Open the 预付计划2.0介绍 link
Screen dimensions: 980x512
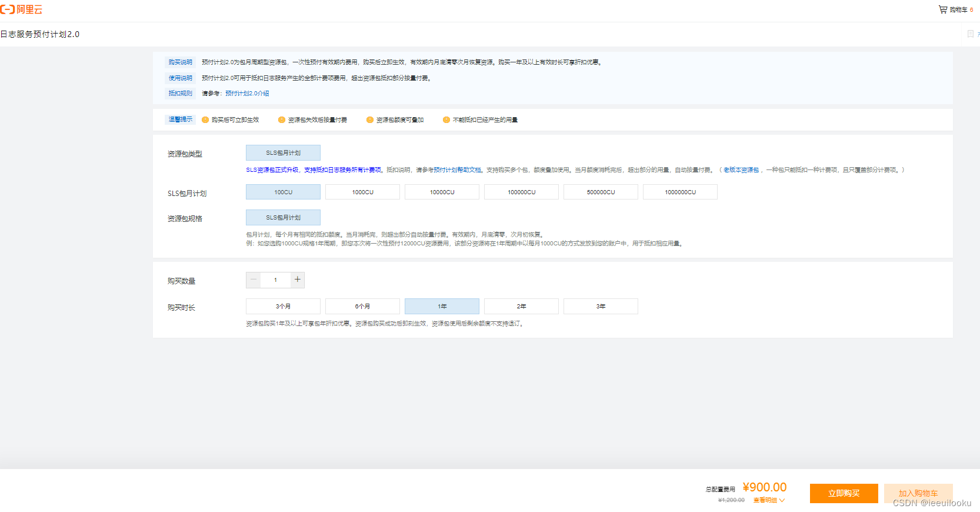coord(247,93)
